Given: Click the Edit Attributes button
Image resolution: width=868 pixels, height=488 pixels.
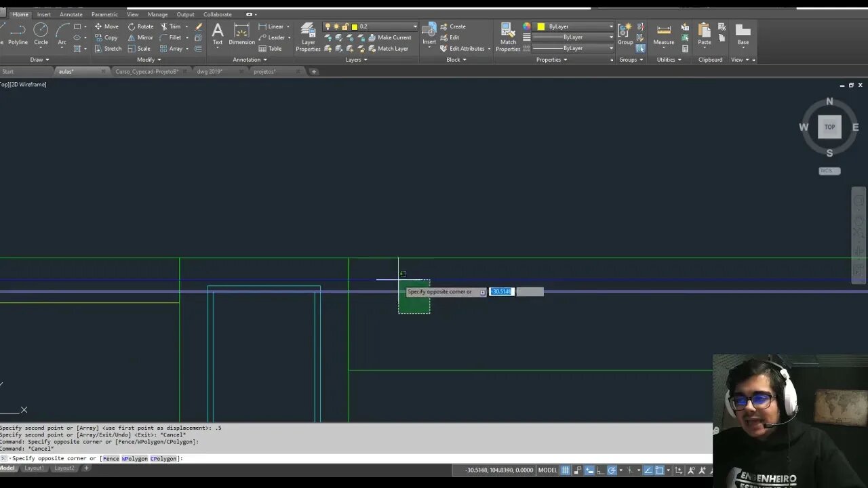Looking at the screenshot, I should 465,49.
